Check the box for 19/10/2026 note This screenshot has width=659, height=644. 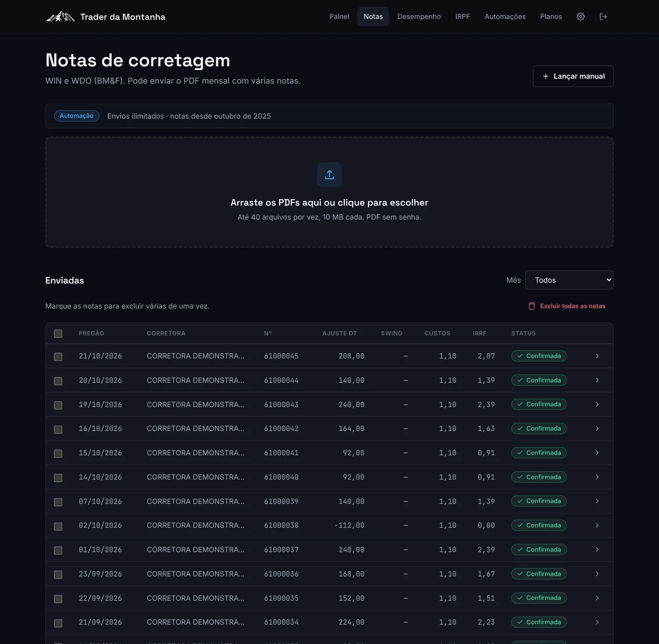click(x=58, y=405)
